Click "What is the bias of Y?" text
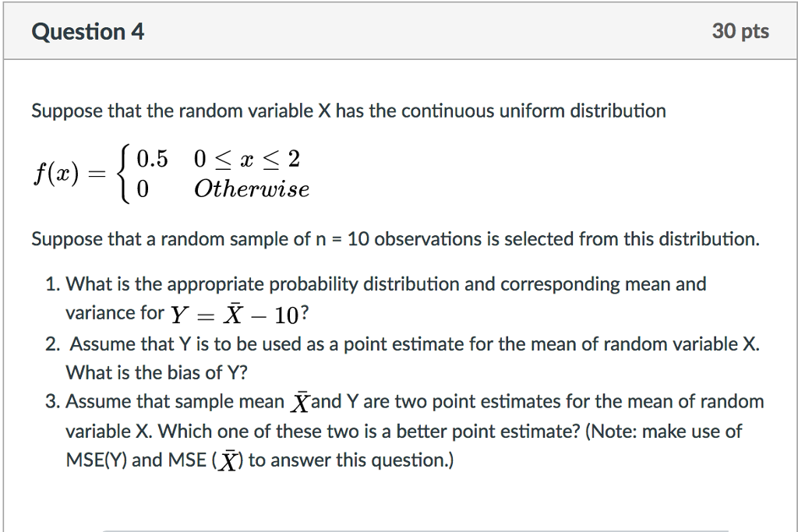This screenshot has width=798, height=532. 156,373
